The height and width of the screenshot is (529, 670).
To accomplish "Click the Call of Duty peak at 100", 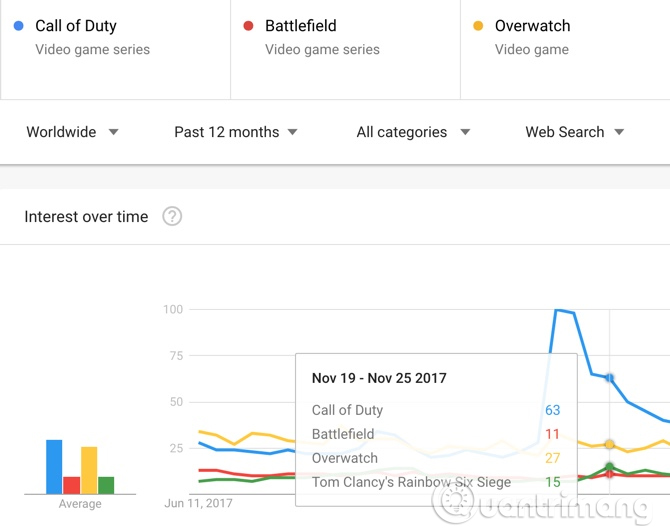I will click(558, 311).
